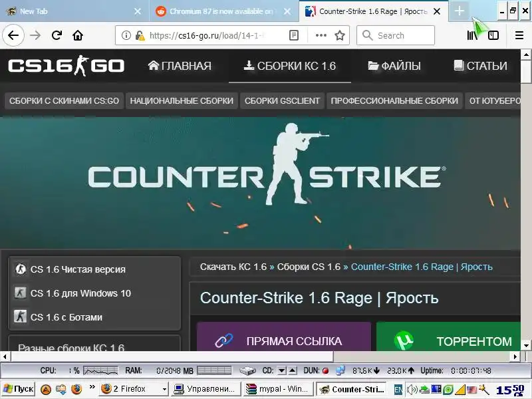The height and width of the screenshot is (399, 532).
Task: Open the ГЛАВНАЯ menu item
Action: 180,65
